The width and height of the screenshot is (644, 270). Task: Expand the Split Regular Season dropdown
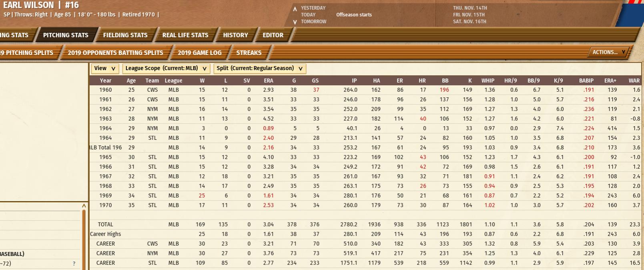[x=259, y=69]
